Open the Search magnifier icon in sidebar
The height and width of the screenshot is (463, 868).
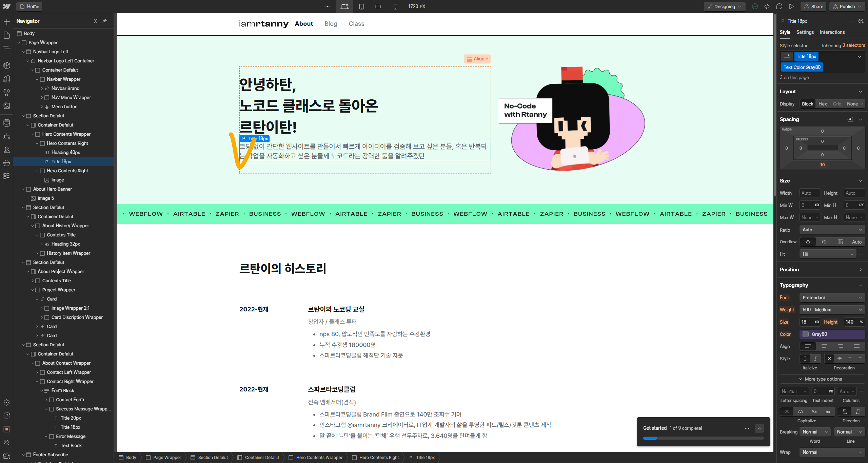(6, 442)
